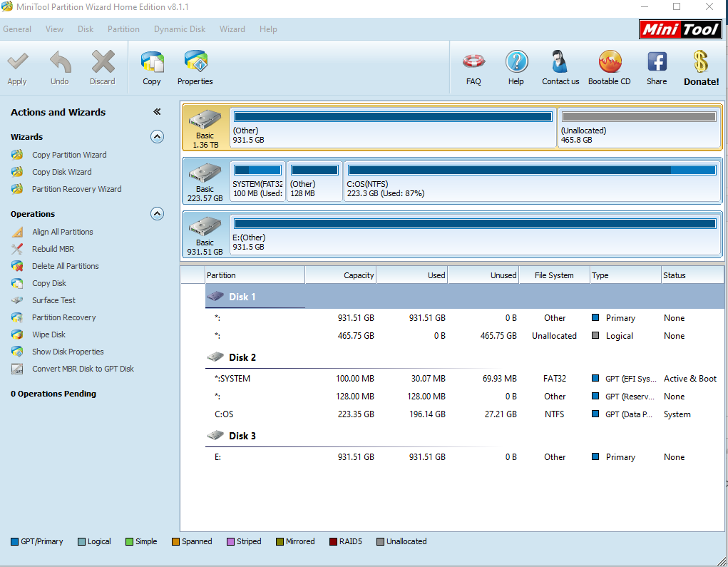Click the Facebook Share icon
The width and height of the screenshot is (728, 567).
[657, 68]
